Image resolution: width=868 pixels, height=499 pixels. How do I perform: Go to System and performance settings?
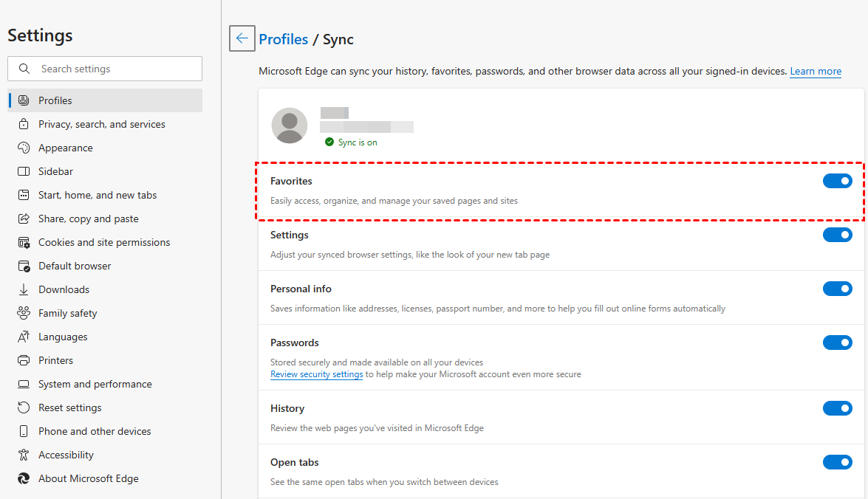(x=95, y=384)
